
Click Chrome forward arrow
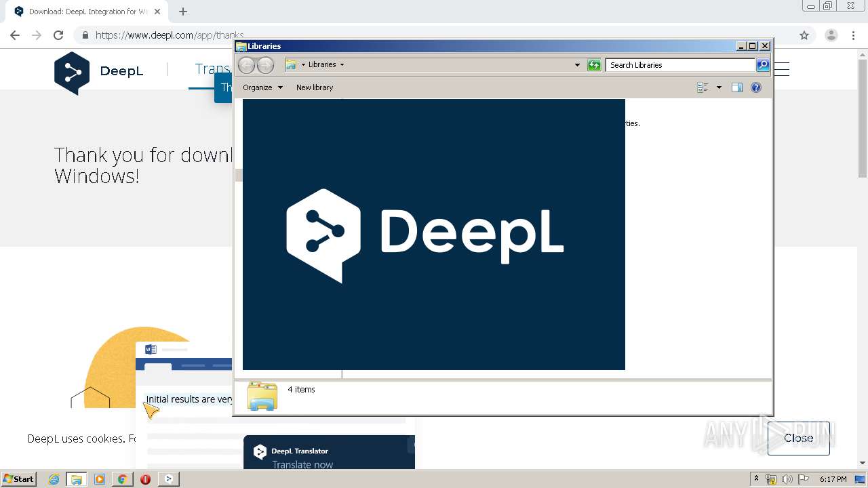(x=37, y=35)
